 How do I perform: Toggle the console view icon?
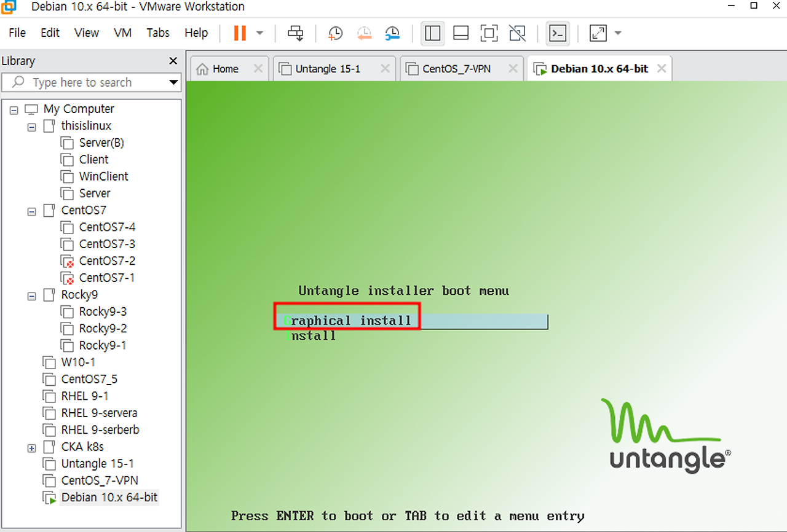point(557,33)
